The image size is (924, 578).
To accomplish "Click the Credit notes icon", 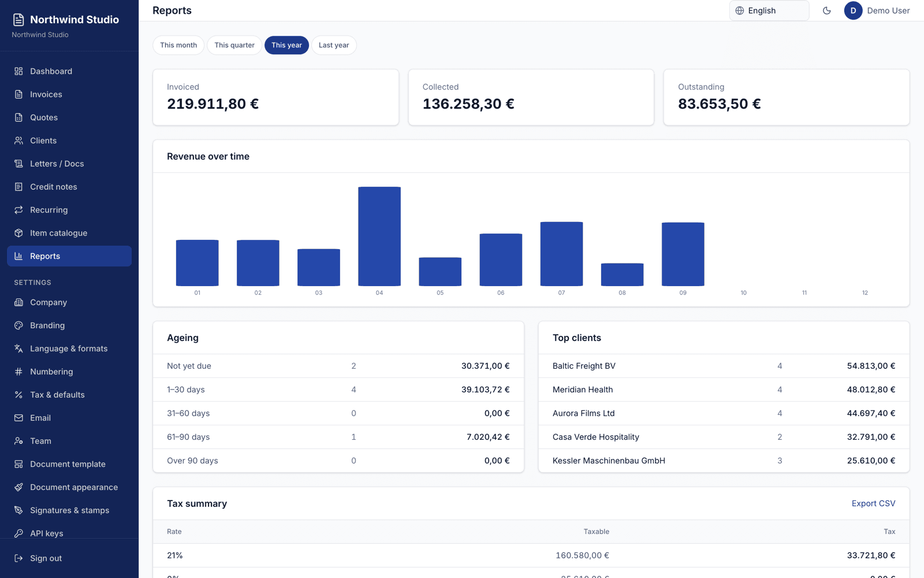I will tap(18, 187).
